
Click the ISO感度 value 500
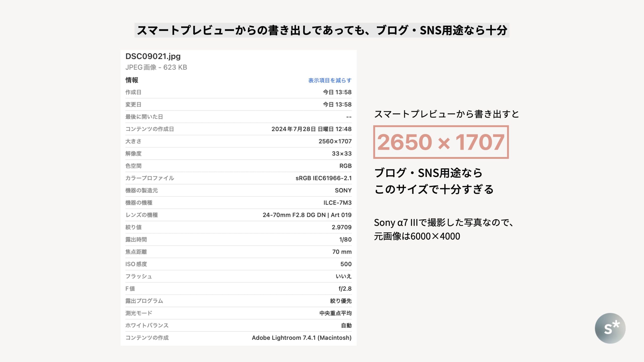click(346, 264)
